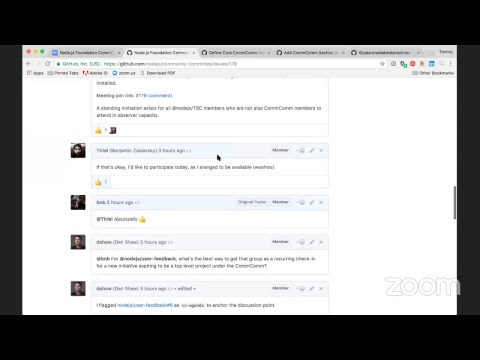Open the Pinned Tabs bookmark folder
This screenshot has height=360, width=480.
[x=63, y=73]
